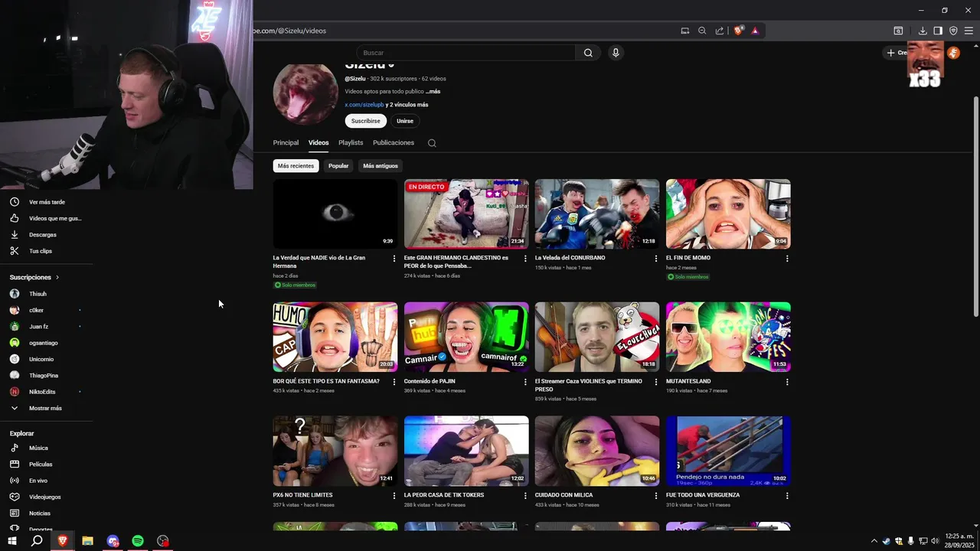This screenshot has width=980, height=551.
Task: Open FUE TODO UNA VERGUENZA thumbnail
Action: (728, 452)
